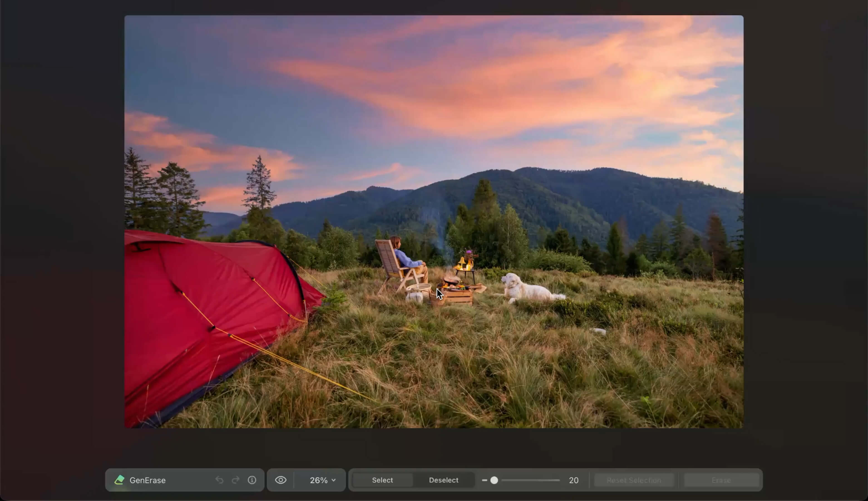Click the GenErase tool name label
This screenshot has width=868, height=501.
[147, 480]
